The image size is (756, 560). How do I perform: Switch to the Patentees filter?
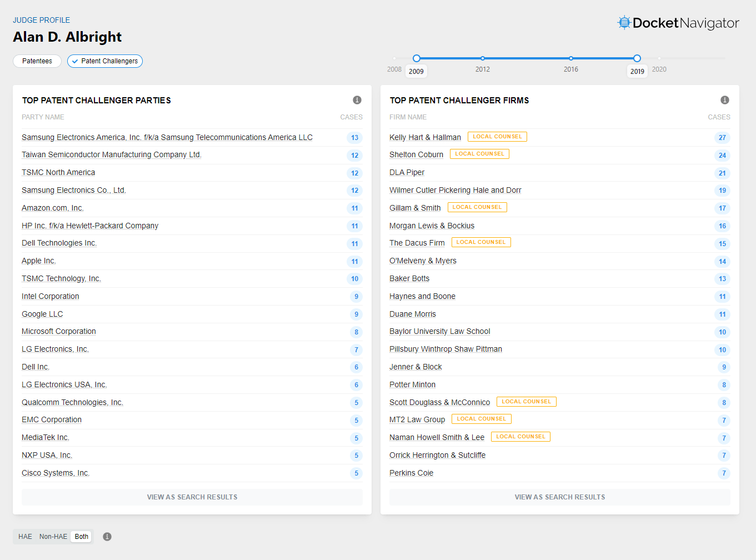[x=37, y=61]
